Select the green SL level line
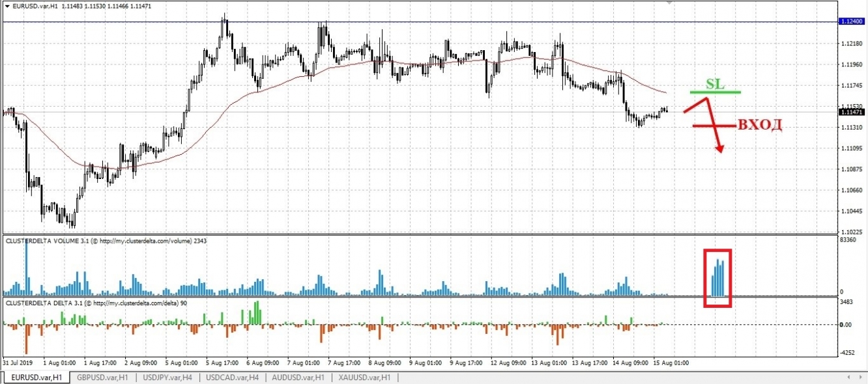The image size is (868, 384). click(x=715, y=91)
